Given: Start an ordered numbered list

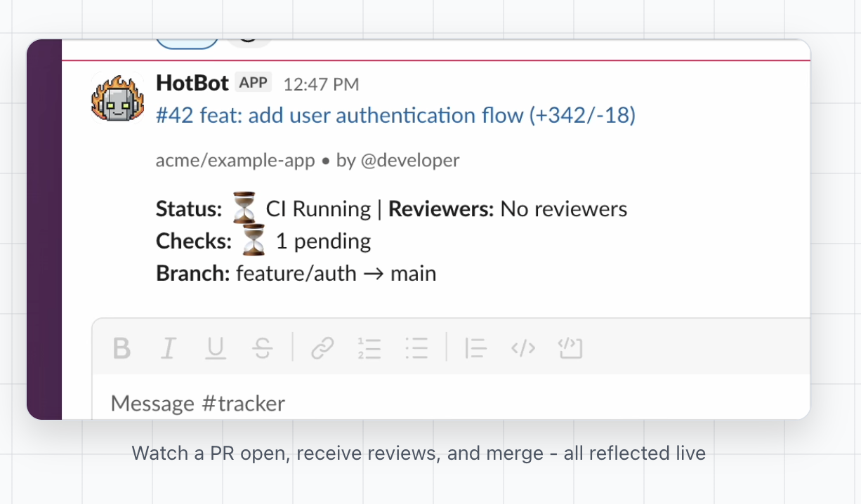Looking at the screenshot, I should [x=369, y=348].
